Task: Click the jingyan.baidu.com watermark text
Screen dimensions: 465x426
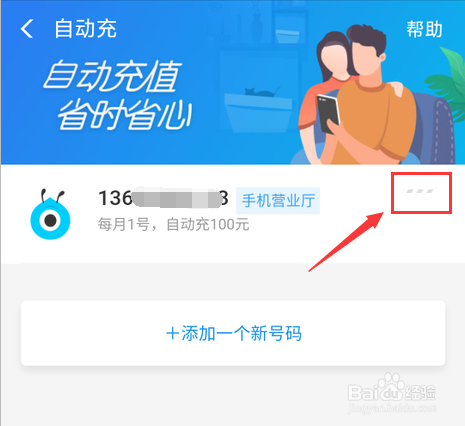Action: tap(392, 408)
